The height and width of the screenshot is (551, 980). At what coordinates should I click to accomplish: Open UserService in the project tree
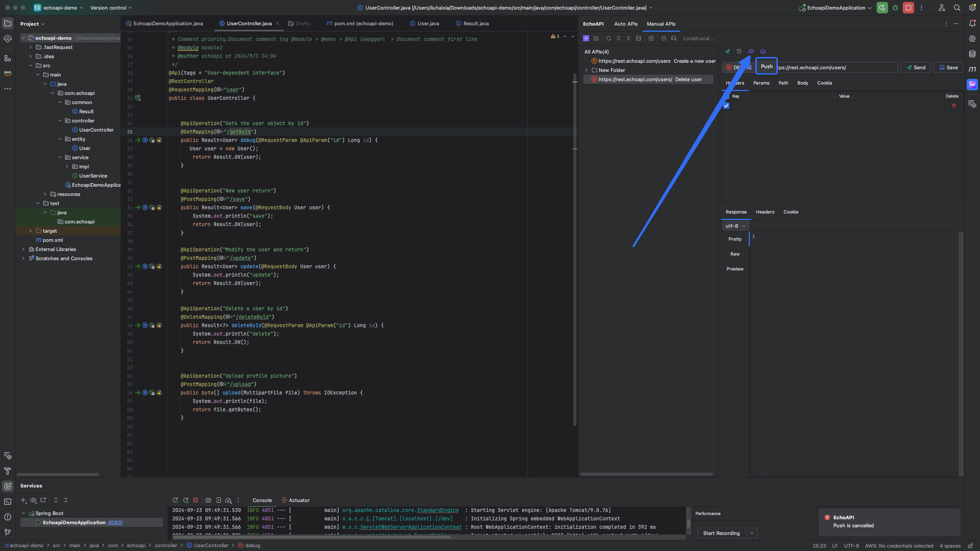pyautogui.click(x=93, y=176)
